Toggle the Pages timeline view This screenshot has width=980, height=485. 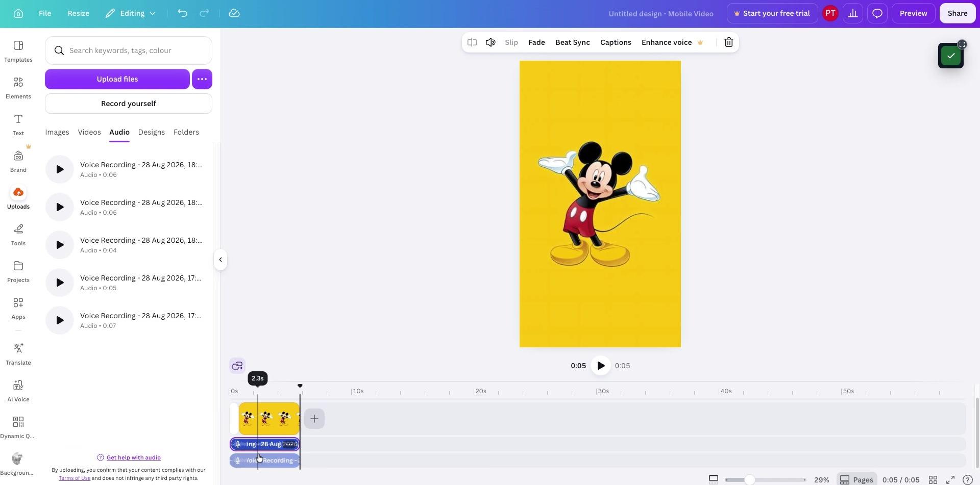856,480
